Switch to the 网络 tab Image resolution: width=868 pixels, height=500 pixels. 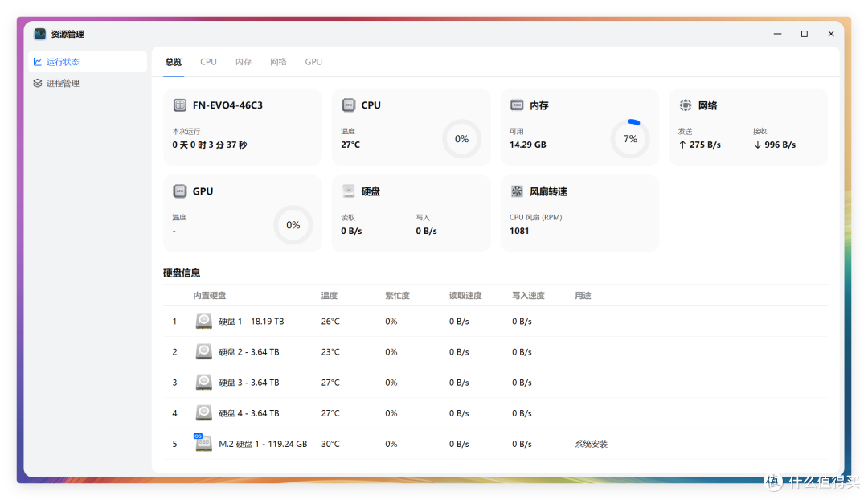(x=278, y=61)
